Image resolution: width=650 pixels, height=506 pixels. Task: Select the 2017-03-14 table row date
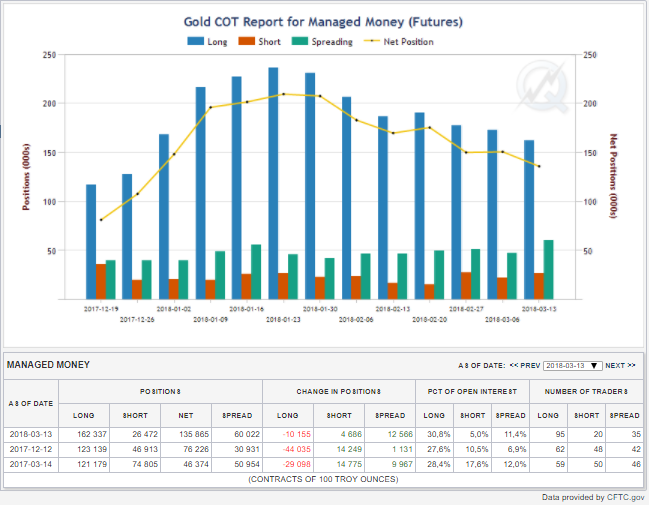click(31, 465)
